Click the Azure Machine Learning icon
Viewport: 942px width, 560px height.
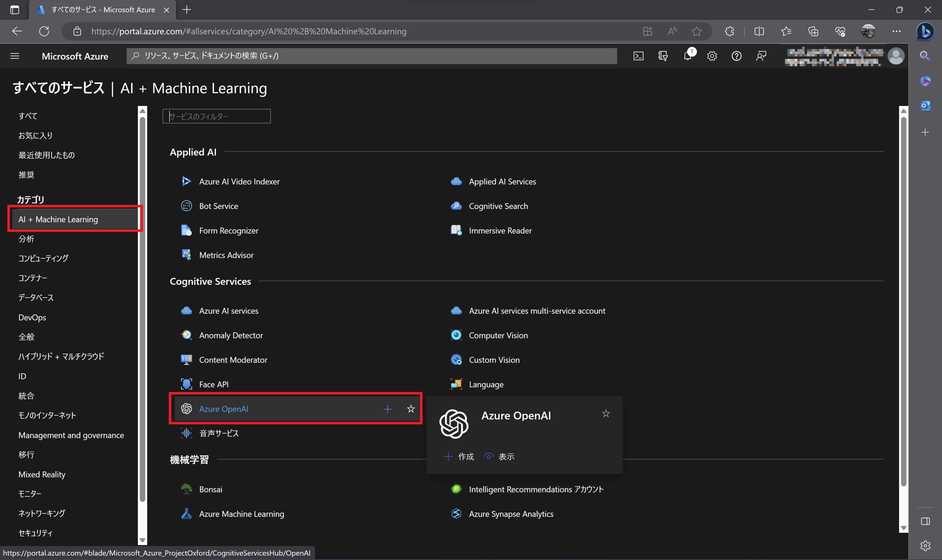point(186,514)
